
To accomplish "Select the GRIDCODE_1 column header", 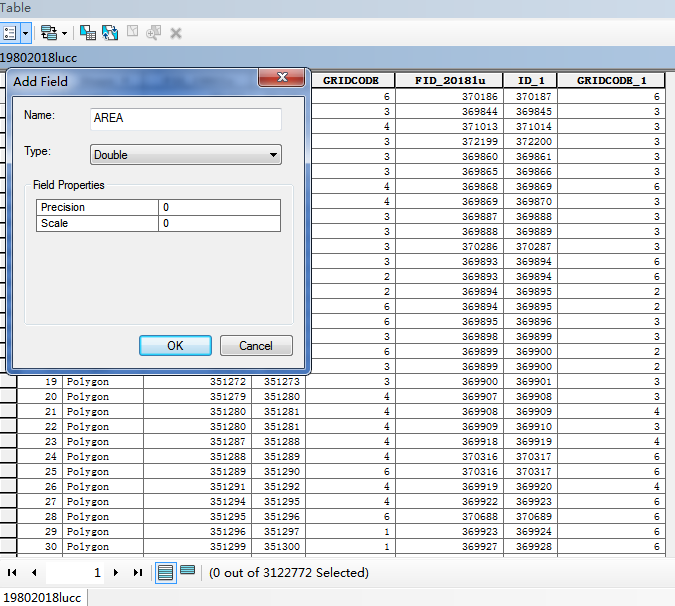I will tap(611, 80).
